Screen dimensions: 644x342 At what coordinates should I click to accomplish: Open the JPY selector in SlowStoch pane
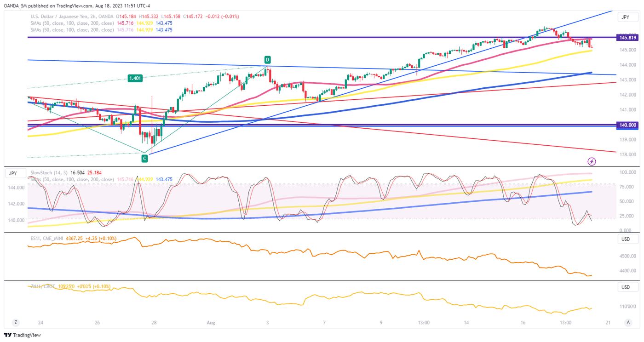pyautogui.click(x=13, y=173)
